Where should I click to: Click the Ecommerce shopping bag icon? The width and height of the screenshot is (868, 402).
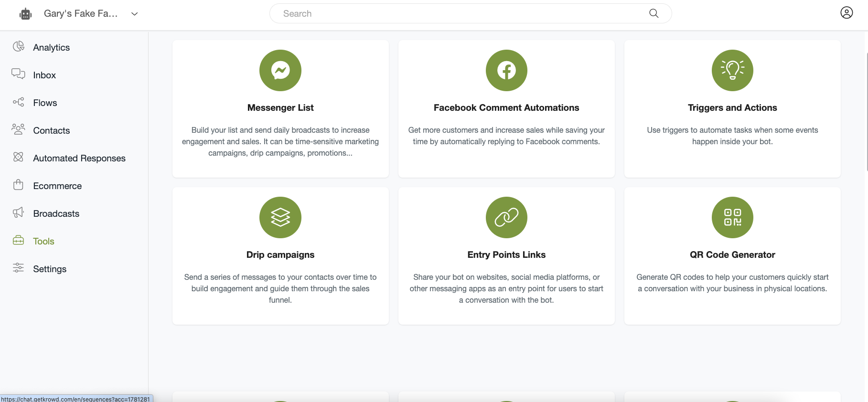pyautogui.click(x=19, y=185)
